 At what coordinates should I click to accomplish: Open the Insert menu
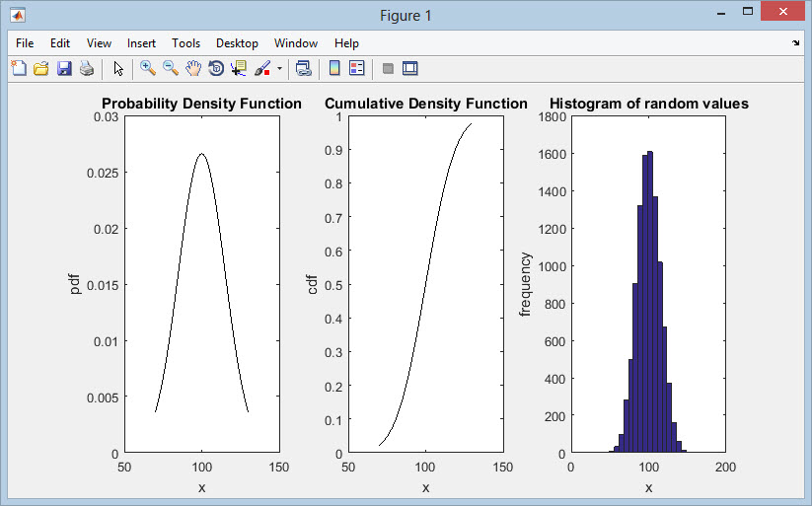[x=141, y=43]
